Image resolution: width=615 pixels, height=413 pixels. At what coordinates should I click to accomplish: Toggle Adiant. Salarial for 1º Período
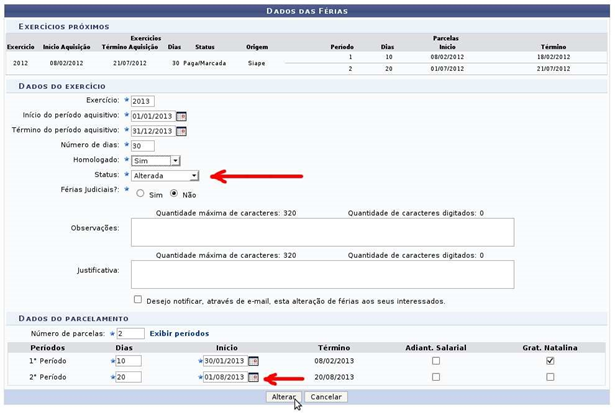pos(436,361)
